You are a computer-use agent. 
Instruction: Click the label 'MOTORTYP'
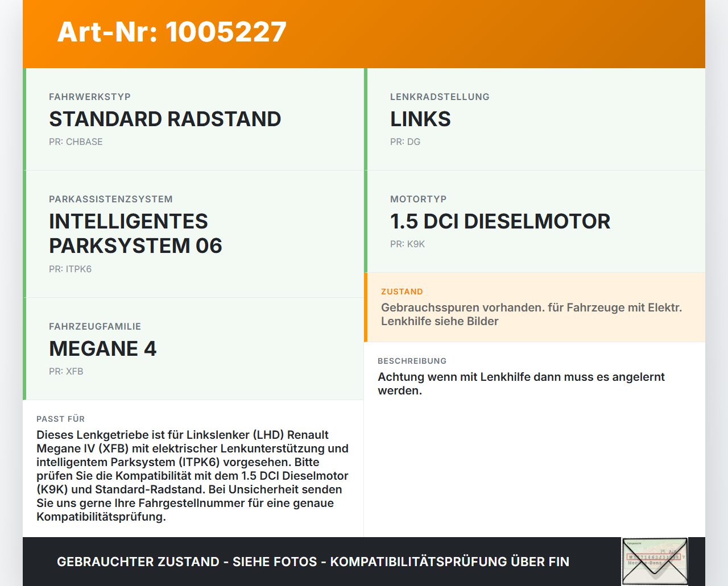(x=418, y=199)
